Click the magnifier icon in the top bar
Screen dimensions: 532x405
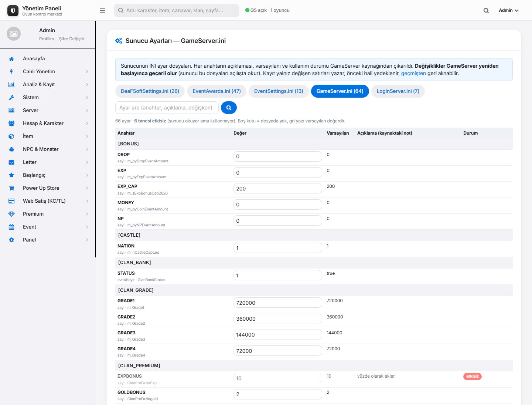(486, 11)
